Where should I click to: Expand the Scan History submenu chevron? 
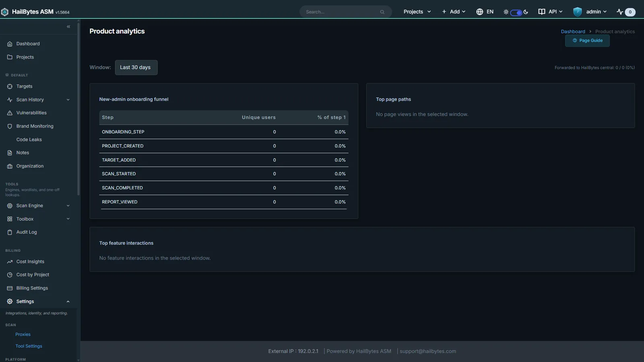pos(68,100)
